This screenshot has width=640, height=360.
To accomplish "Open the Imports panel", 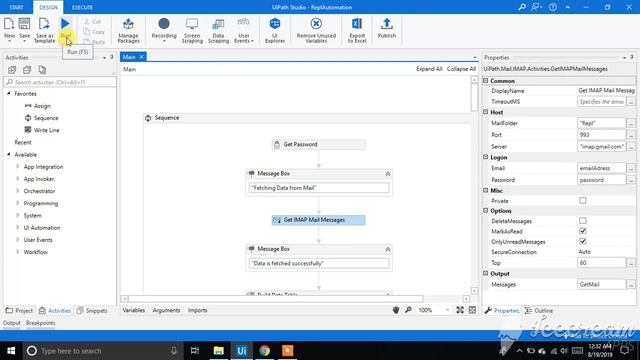I will coord(198,310).
